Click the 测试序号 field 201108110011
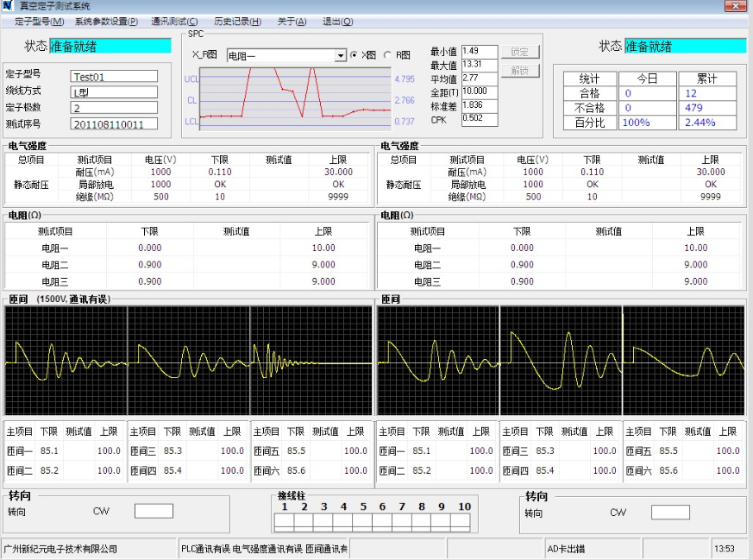753x560 pixels. click(x=114, y=124)
